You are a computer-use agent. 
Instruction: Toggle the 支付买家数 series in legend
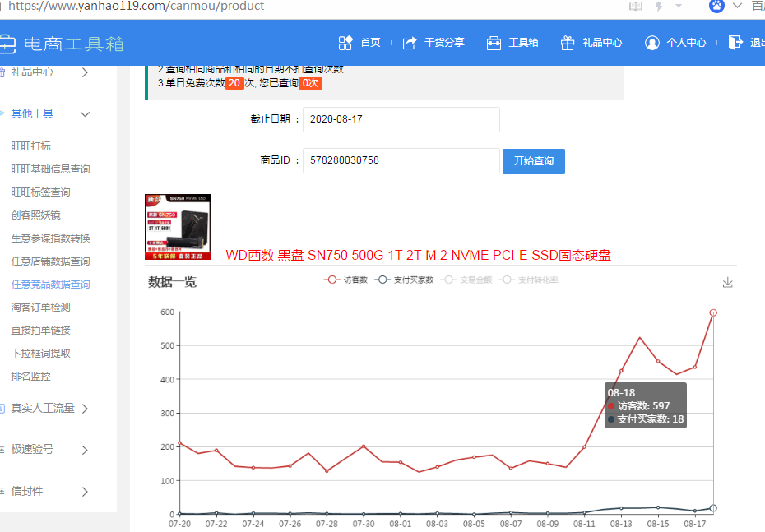click(404, 280)
